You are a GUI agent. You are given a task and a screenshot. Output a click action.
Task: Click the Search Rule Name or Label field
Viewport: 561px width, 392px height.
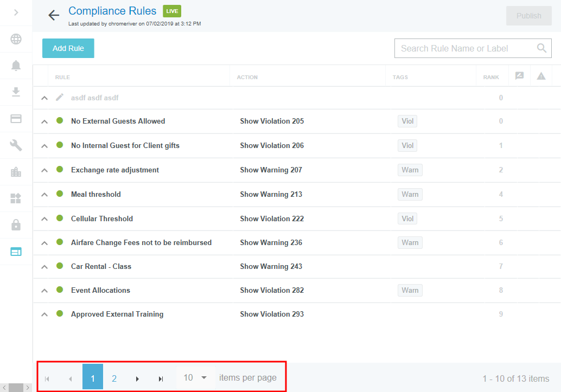click(x=464, y=48)
